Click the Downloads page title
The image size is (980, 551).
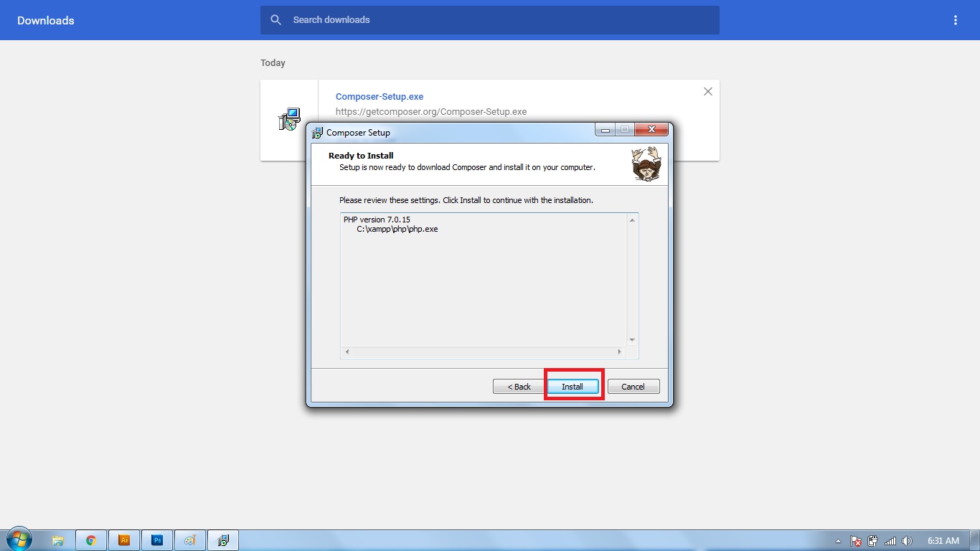pos(46,20)
